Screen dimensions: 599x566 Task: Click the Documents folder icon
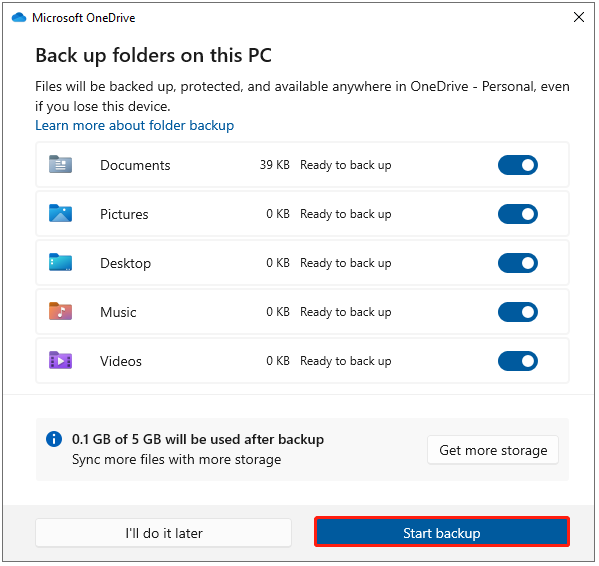pos(60,164)
